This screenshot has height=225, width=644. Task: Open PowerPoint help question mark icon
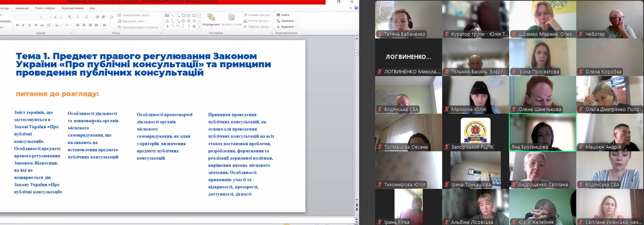[x=356, y=8]
